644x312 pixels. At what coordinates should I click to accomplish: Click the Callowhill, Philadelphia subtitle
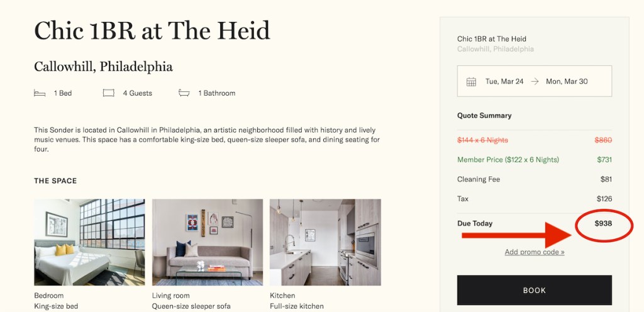click(x=103, y=67)
